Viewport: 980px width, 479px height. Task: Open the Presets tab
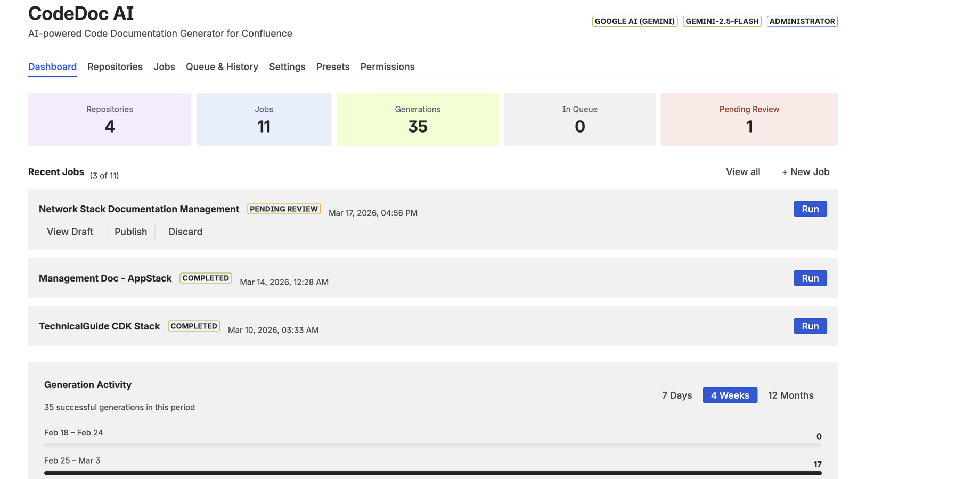tap(333, 67)
